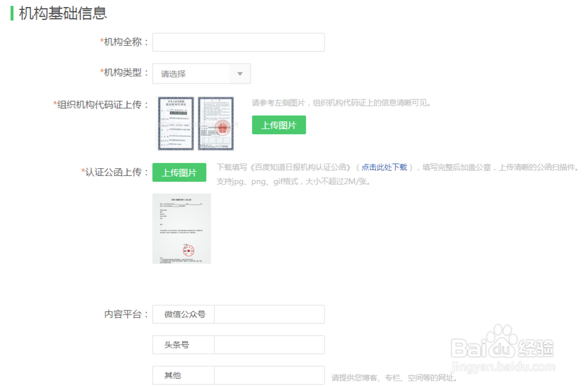Image resolution: width=588 pixels, height=387 pixels.
Task: Click the arrow on the 请选择 selector
Action: point(241,74)
